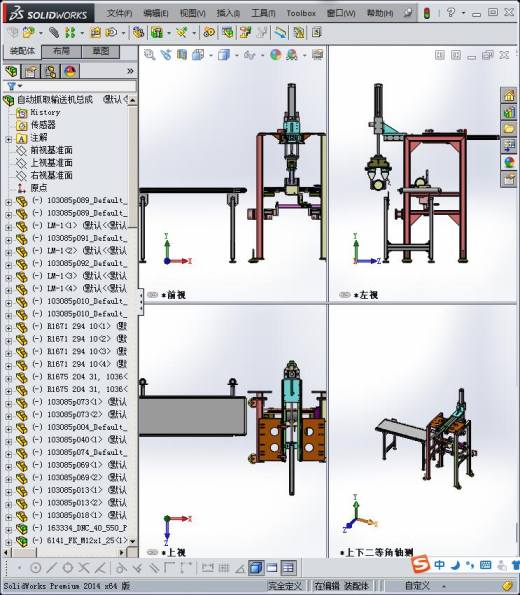Click the Linear Component Pattern icon
Viewport: 520px width, 595px height.
pyautogui.click(x=70, y=33)
